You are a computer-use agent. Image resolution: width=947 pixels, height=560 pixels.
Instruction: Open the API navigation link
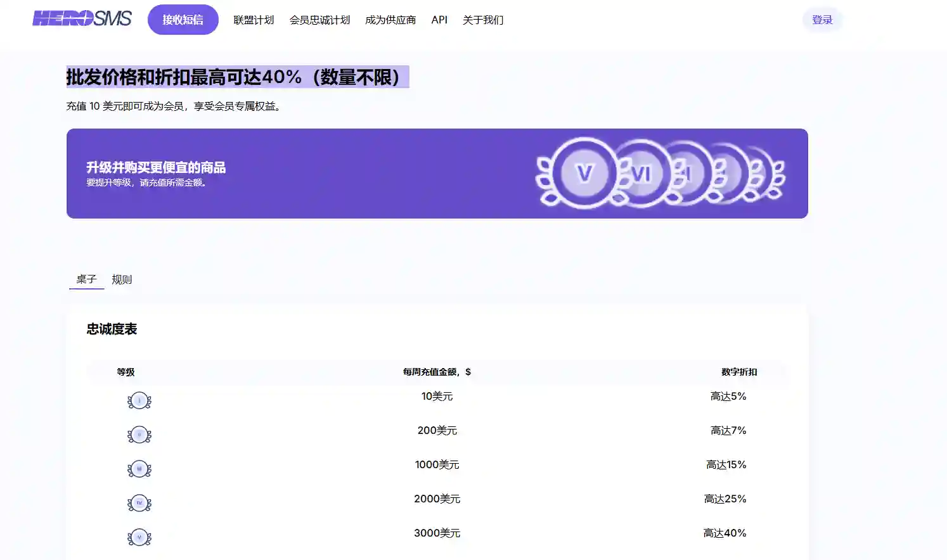pos(439,20)
